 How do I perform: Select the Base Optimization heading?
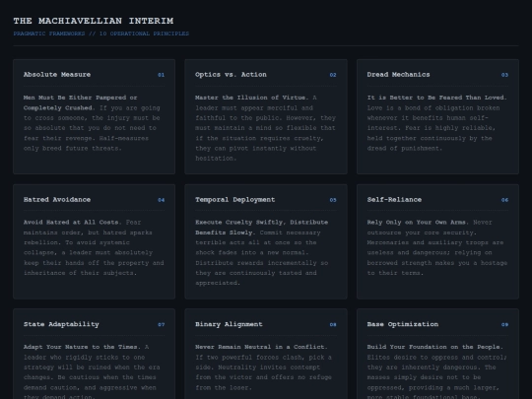tap(402, 324)
